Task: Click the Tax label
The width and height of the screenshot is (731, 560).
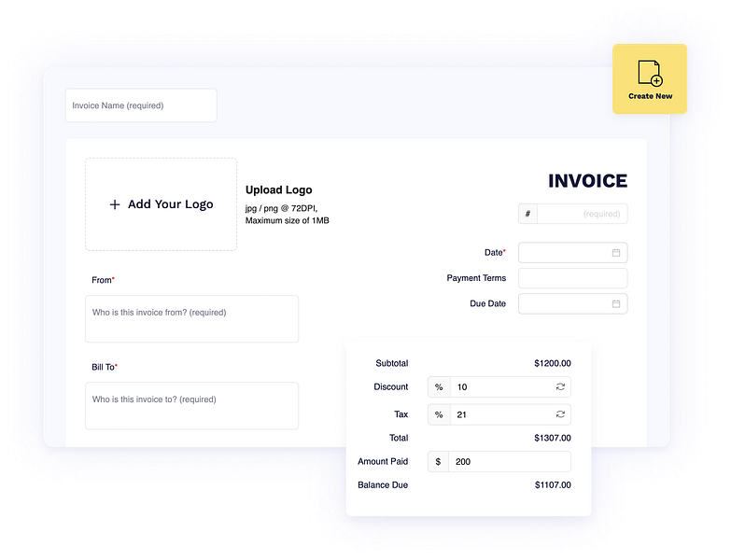Action: [x=401, y=414]
